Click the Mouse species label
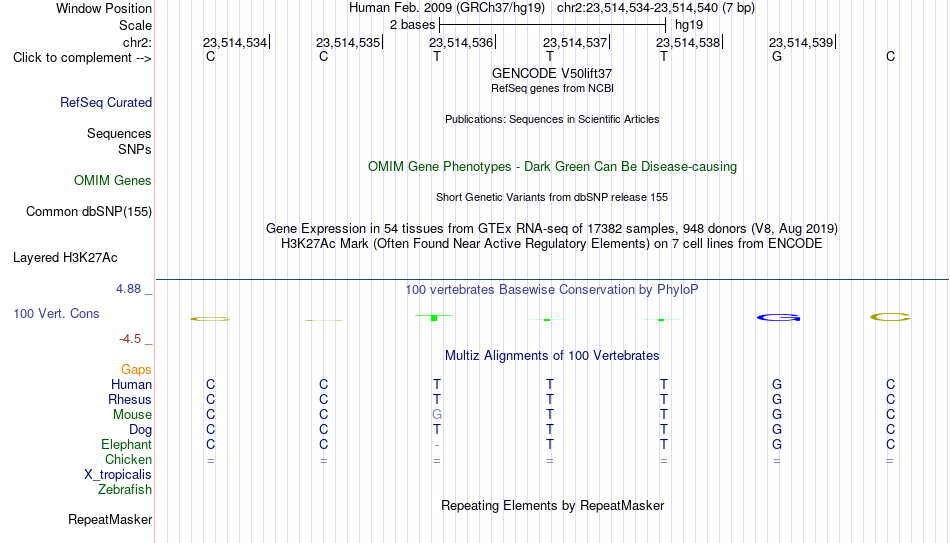950x543 pixels. tap(132, 415)
